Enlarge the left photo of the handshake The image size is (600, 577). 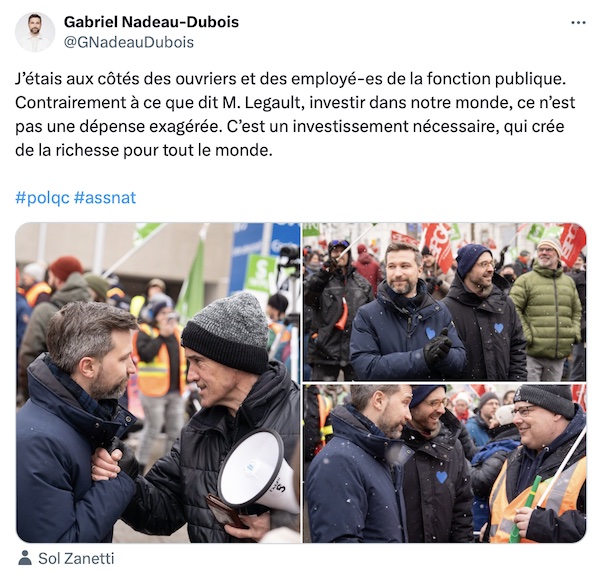[x=158, y=383]
